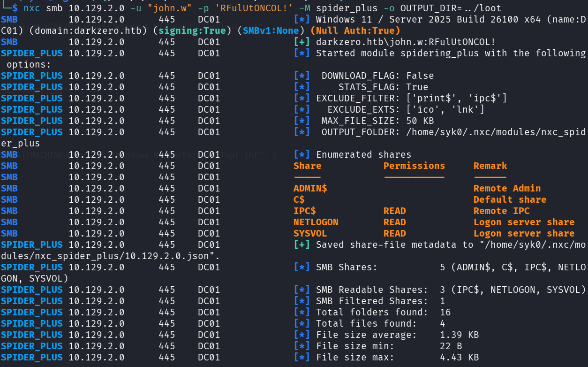Select the "3 (IPC$, NETLOGON, SYSVOL)" value
This screenshot has width=588, height=367.
coord(513,290)
